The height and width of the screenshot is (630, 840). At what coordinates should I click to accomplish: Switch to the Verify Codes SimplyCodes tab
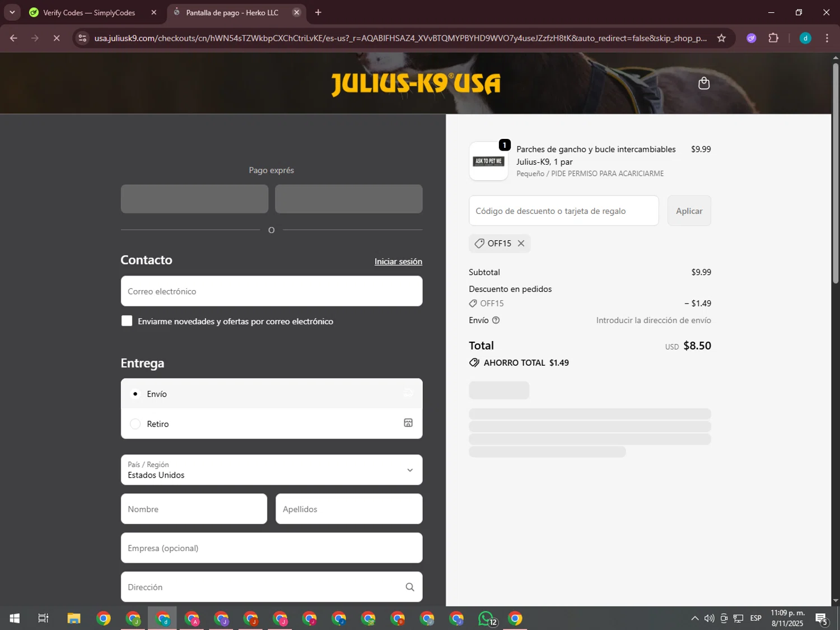[90, 12]
